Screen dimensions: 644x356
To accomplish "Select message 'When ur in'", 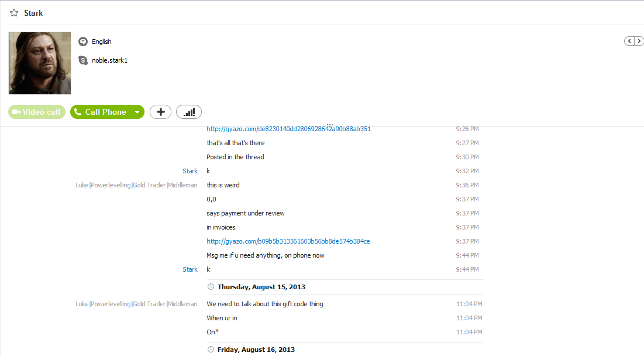I will point(222,318).
